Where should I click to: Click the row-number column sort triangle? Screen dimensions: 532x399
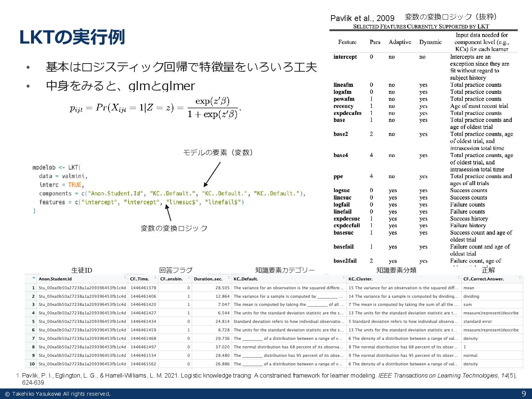(x=34, y=278)
